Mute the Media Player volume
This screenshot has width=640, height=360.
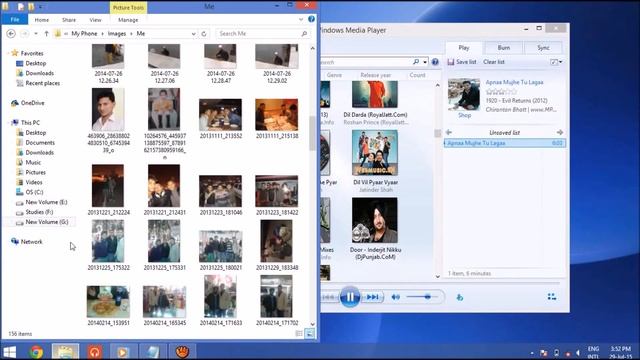396,297
